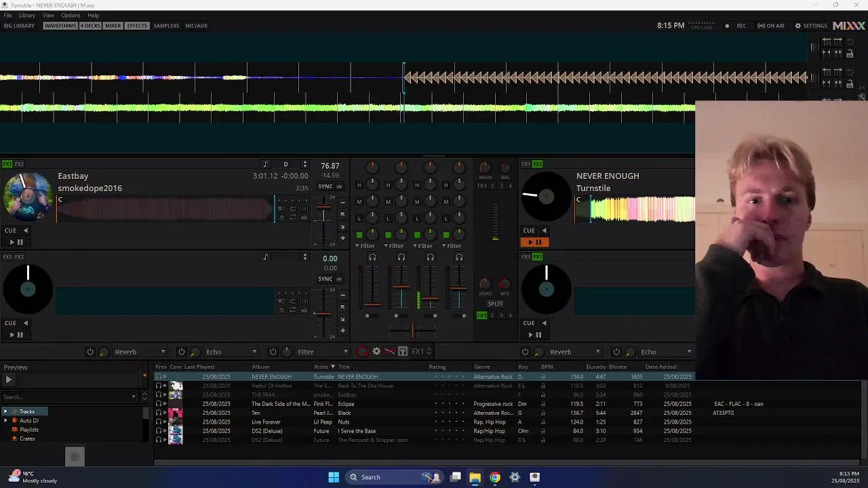Click the Eastbay deck waveform overview
Viewport: 868px width, 488px height.
click(x=165, y=209)
